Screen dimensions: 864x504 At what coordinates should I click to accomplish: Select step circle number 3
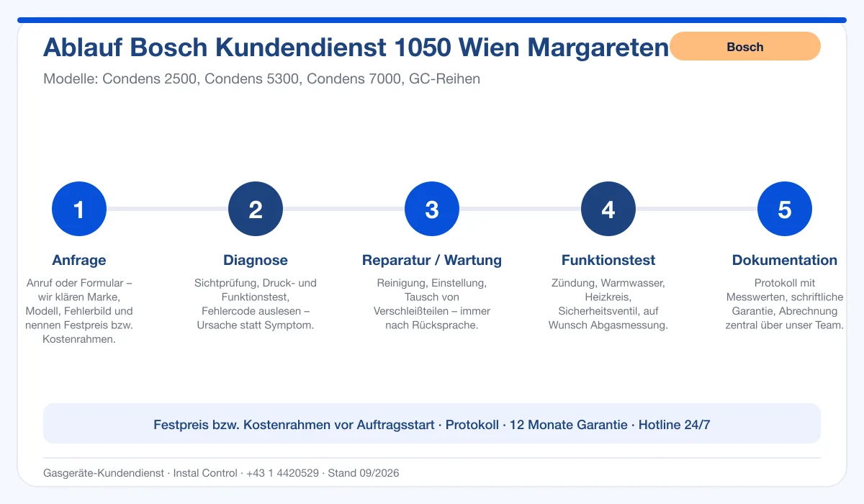[x=432, y=210]
